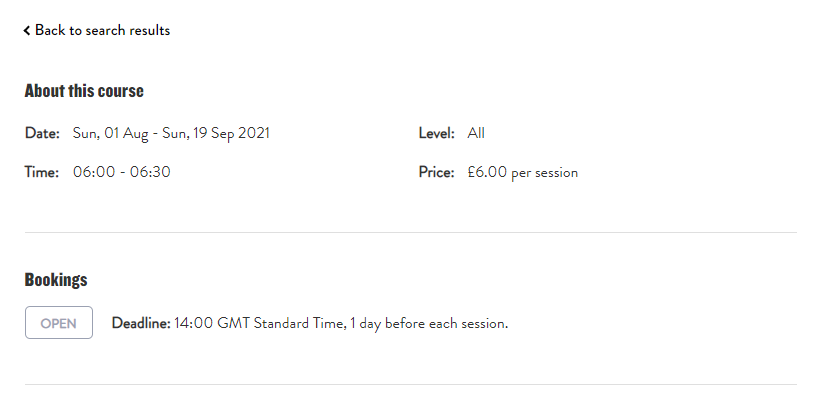Select the Price label
Viewport: 816px width, 406px height.
[437, 172]
